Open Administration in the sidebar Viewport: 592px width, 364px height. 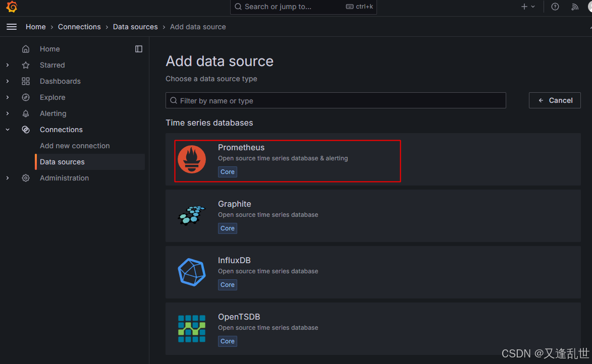(x=65, y=178)
